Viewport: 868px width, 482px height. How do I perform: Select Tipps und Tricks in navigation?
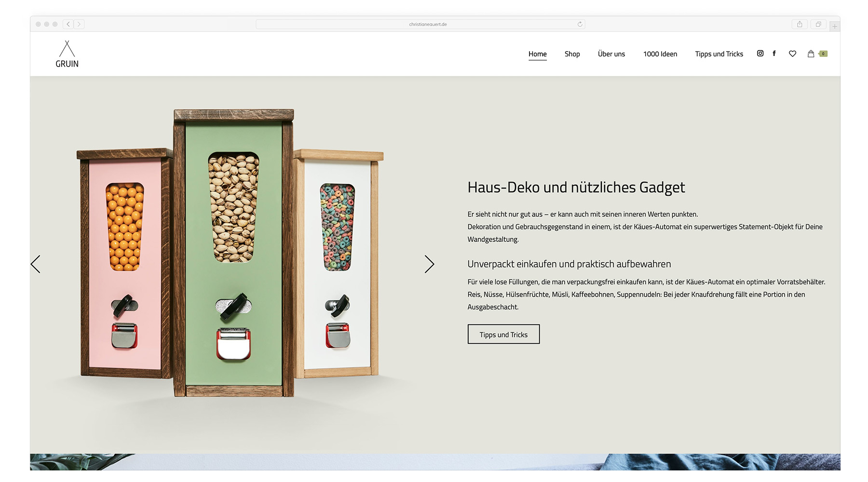719,54
